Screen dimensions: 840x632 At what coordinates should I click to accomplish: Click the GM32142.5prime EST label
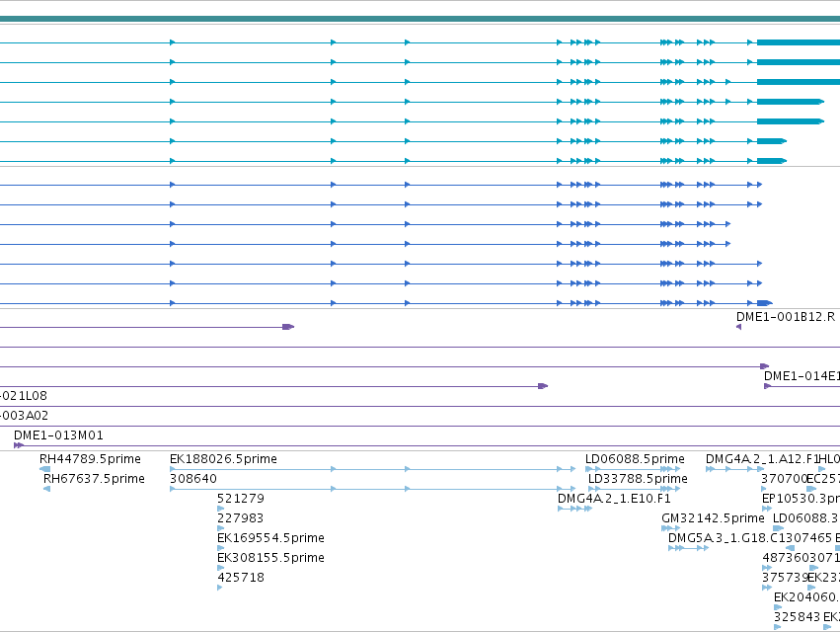point(713,518)
